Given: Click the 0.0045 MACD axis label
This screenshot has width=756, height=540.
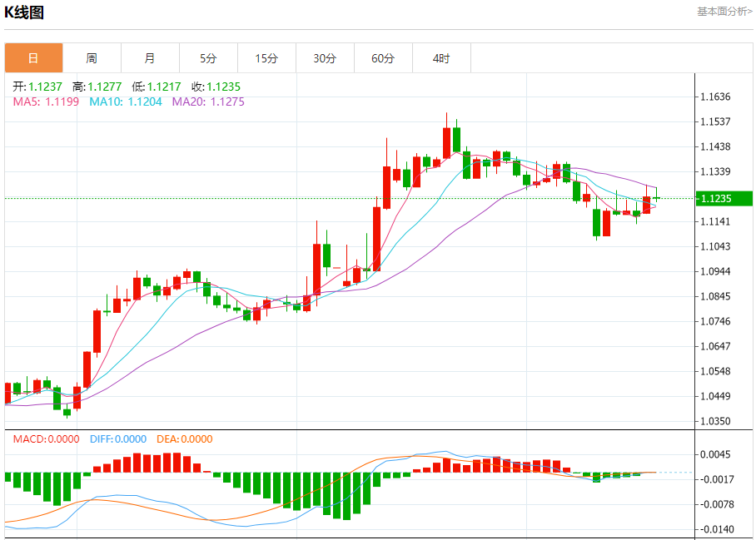Looking at the screenshot, I should click(715, 455).
